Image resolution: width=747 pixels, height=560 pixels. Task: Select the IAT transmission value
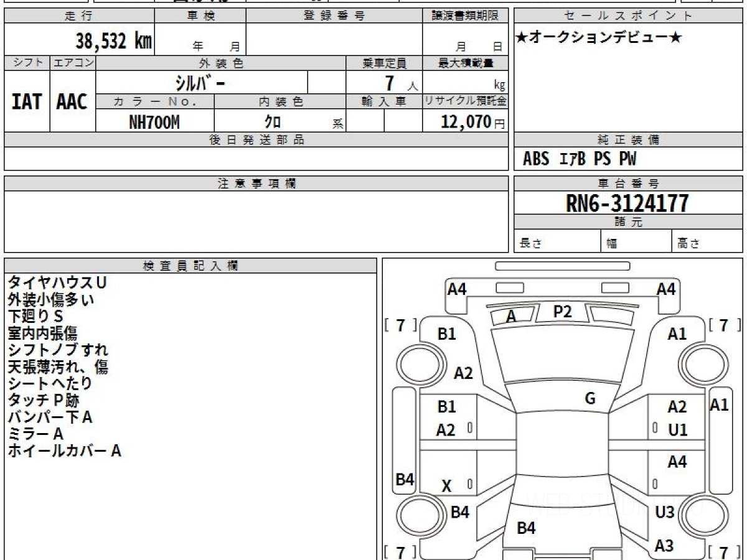coord(27,101)
